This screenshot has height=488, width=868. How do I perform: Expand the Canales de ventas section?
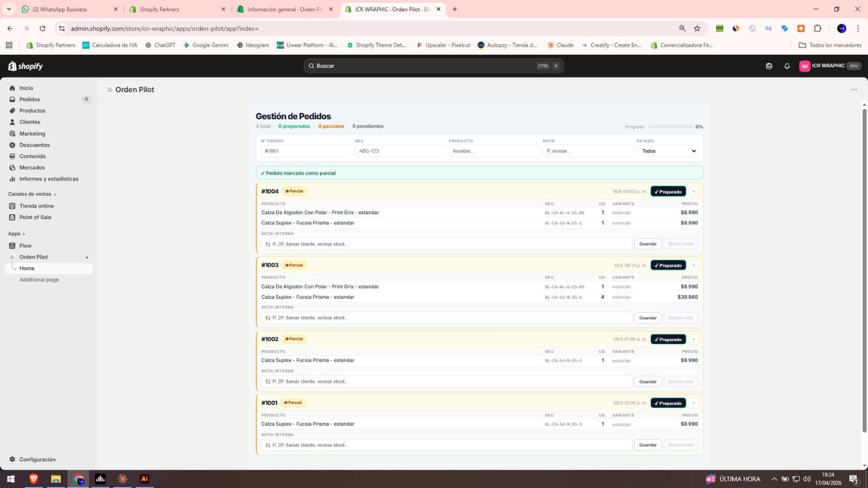point(32,194)
